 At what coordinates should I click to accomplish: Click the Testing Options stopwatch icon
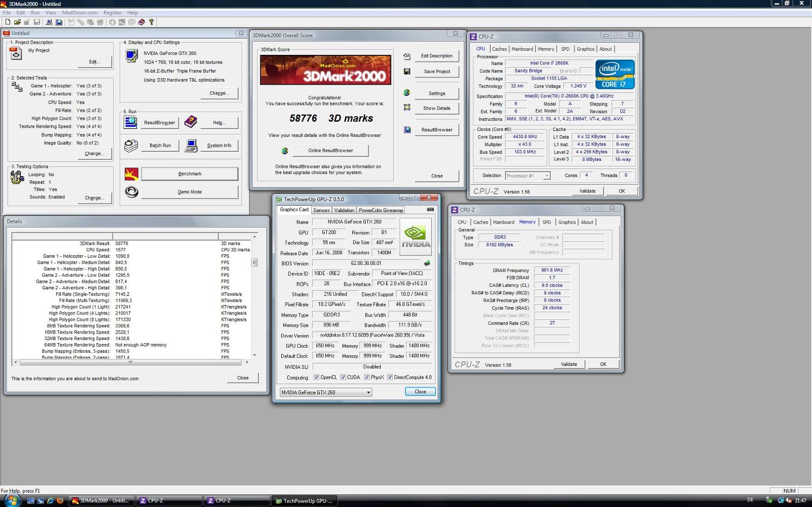click(17, 177)
